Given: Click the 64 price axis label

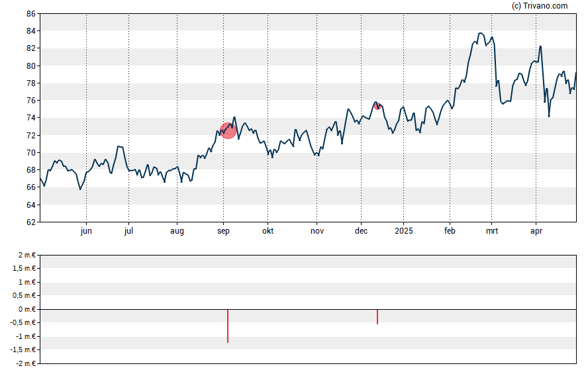Looking at the screenshot, I should (31, 205).
